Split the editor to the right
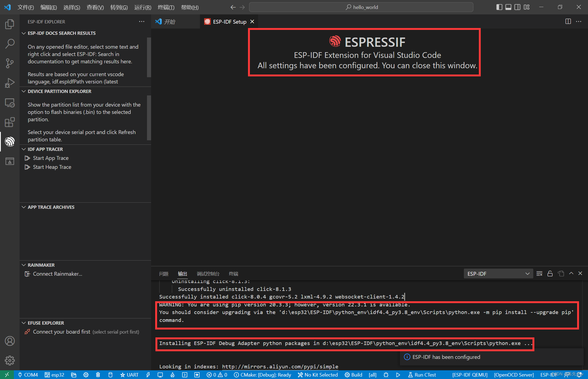The width and height of the screenshot is (588, 379). coord(568,21)
